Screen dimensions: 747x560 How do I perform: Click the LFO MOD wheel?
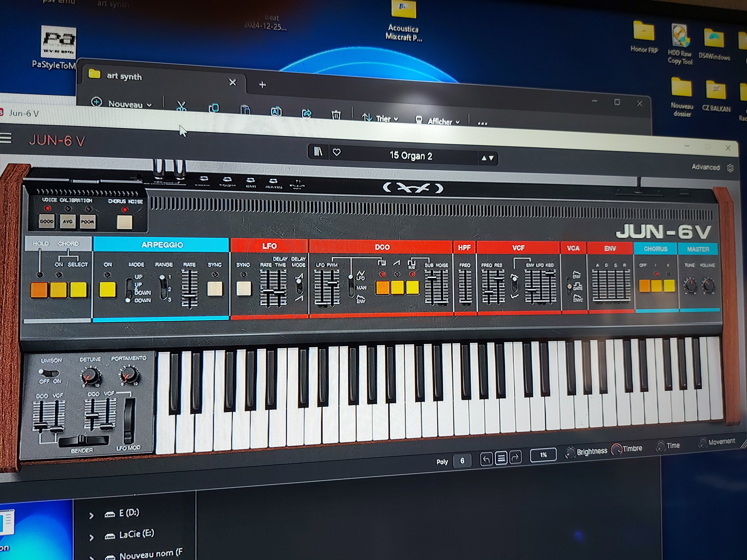point(129,421)
